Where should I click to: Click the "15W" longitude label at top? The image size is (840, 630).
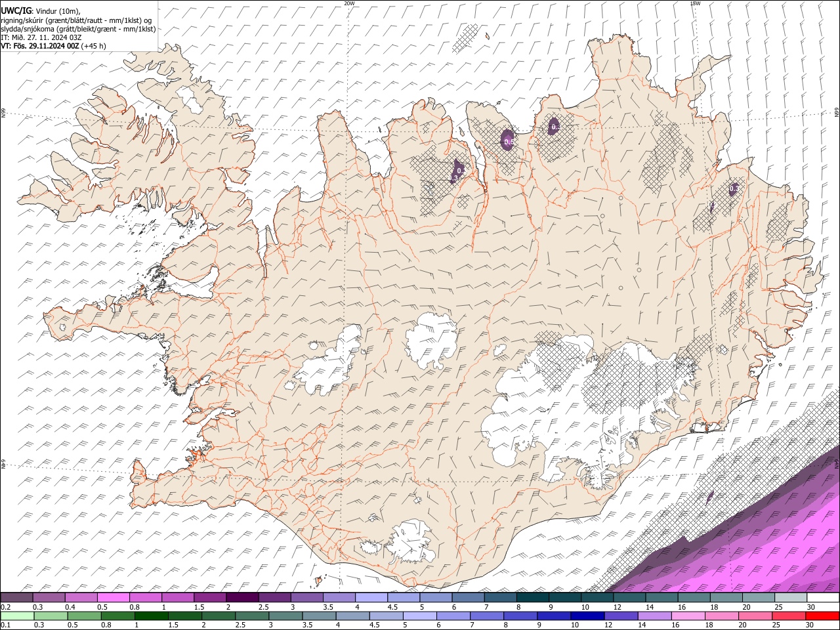(x=695, y=3)
